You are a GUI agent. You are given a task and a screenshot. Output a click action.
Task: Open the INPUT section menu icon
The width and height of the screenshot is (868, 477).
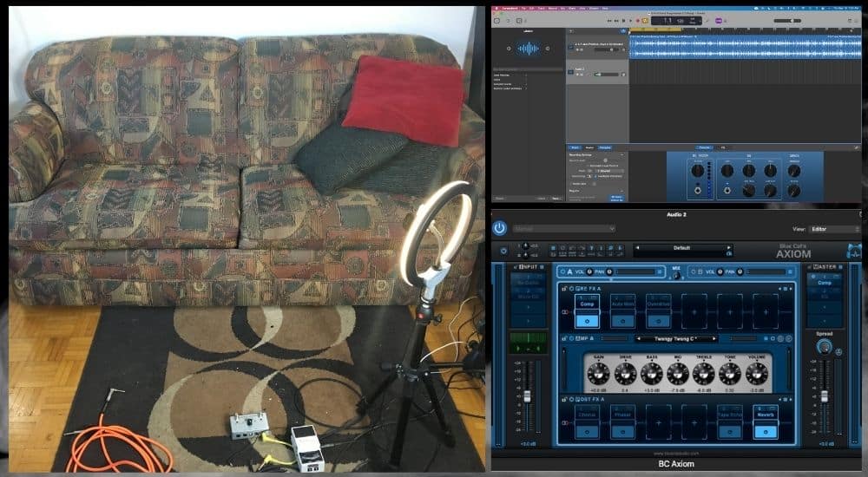click(x=542, y=267)
